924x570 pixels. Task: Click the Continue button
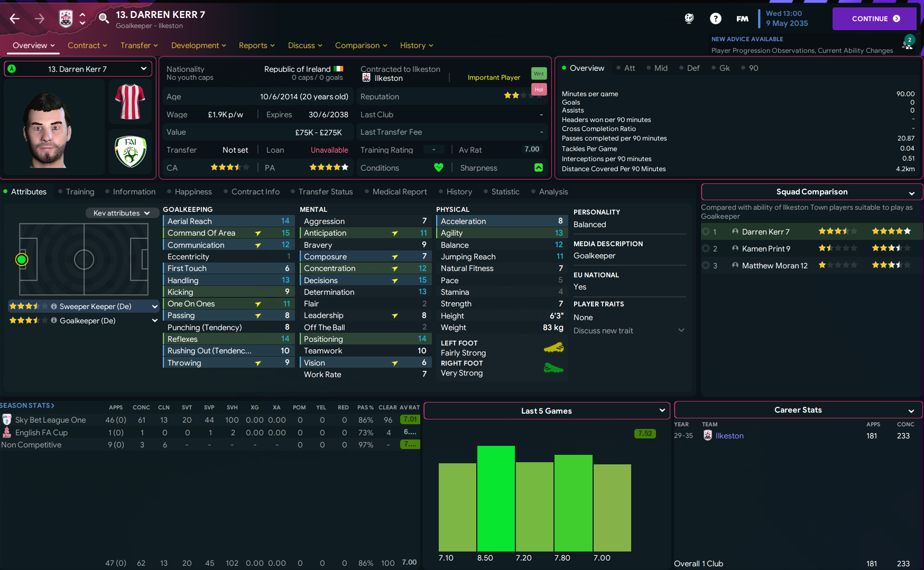(x=874, y=18)
